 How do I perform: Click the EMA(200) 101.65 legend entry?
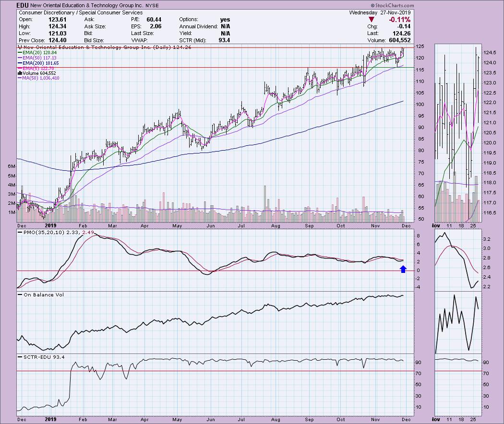(38, 63)
